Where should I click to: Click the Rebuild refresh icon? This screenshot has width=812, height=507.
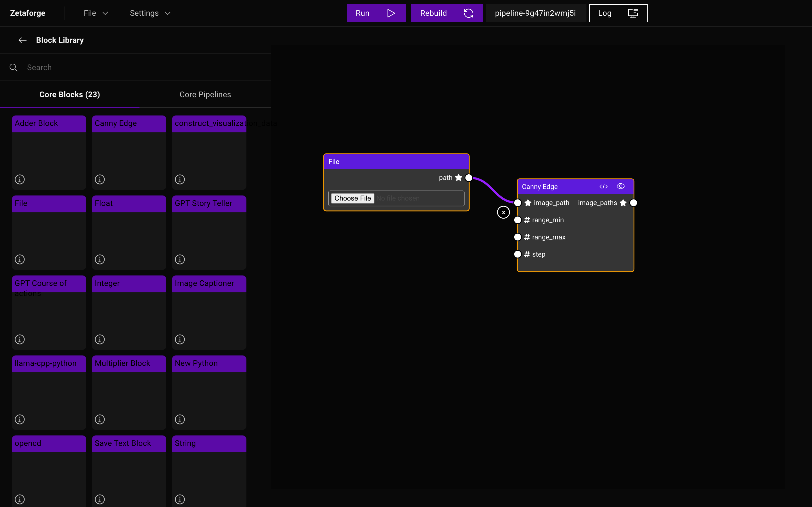click(x=468, y=13)
